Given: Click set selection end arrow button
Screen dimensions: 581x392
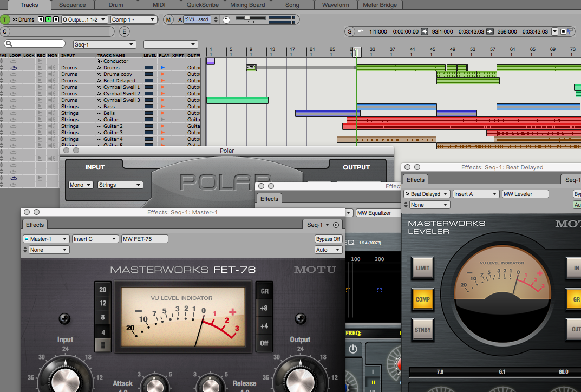Looking at the screenshot, I should 489,31.
